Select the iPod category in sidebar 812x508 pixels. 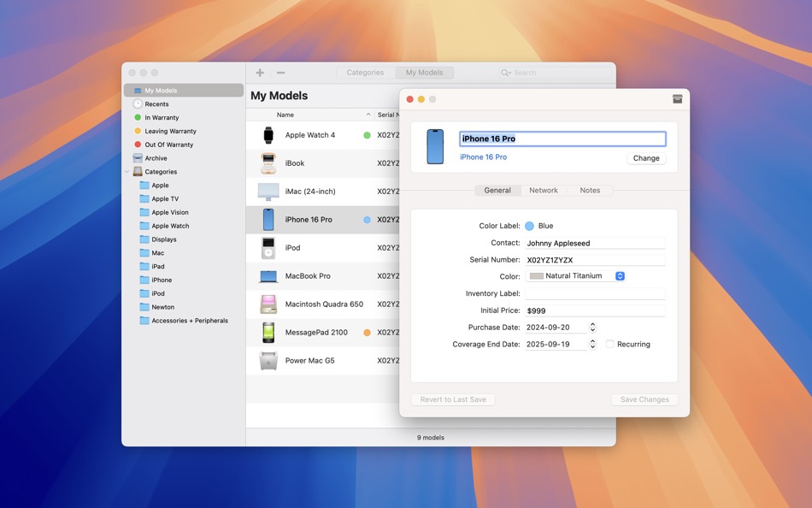[x=158, y=293]
